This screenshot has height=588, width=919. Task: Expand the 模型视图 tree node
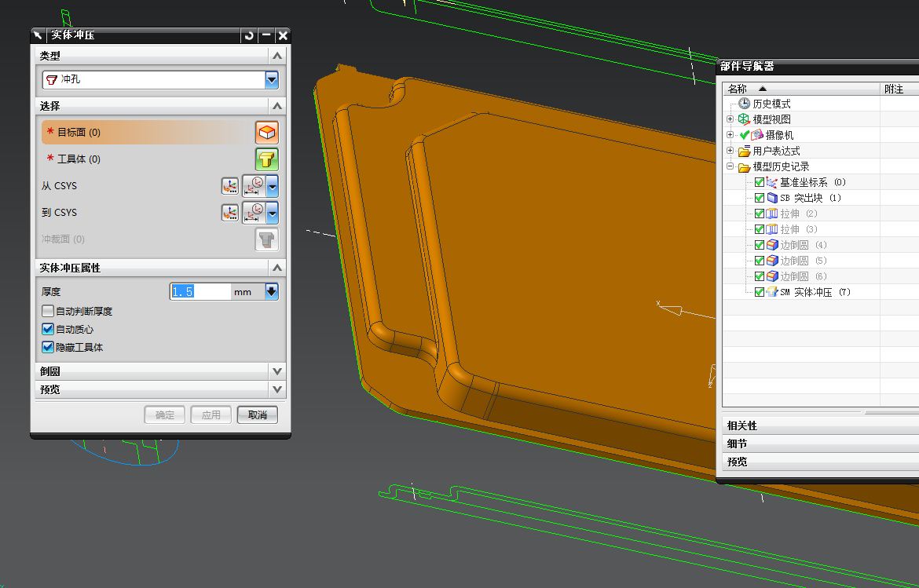tap(730, 119)
